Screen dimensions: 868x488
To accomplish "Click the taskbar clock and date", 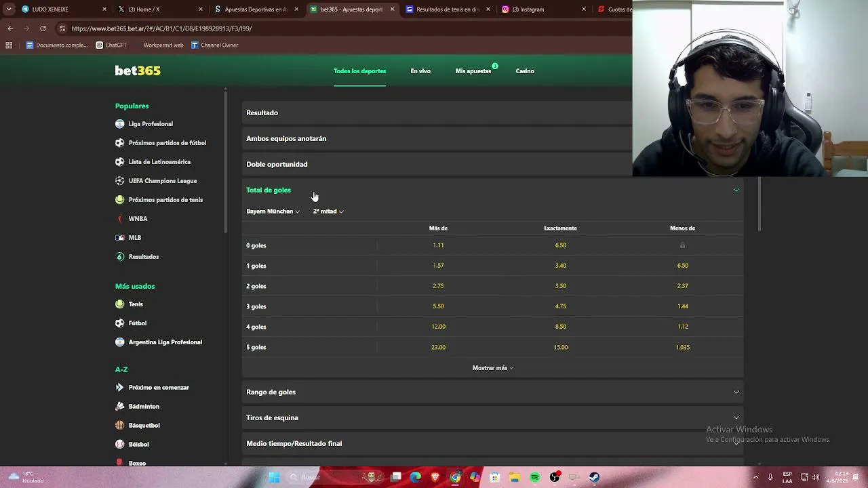I will (x=837, y=477).
